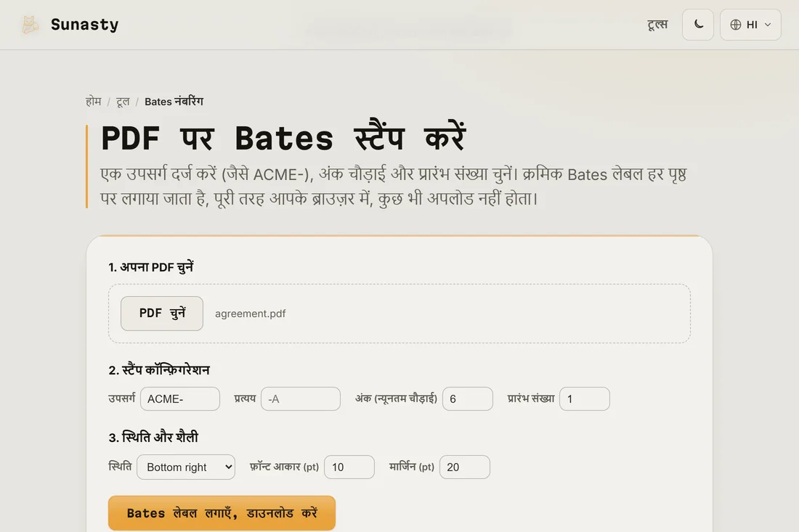
Task: Open the टूल्स menu in the header
Action: (x=657, y=25)
